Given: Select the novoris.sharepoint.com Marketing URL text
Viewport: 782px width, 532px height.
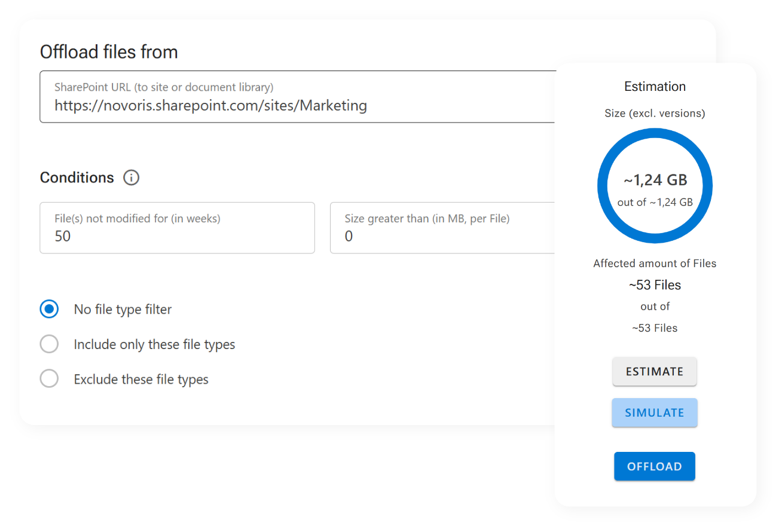Looking at the screenshot, I should pyautogui.click(x=209, y=105).
